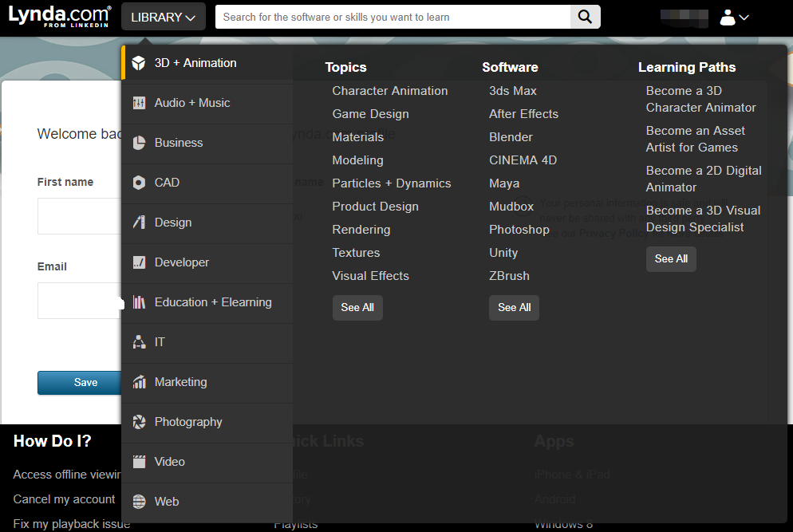Open the Game Design topic
Screen dimensions: 793x532
371,114
